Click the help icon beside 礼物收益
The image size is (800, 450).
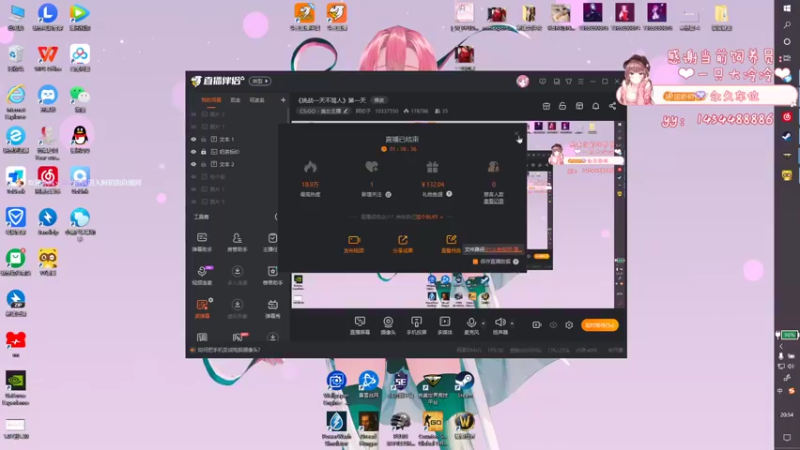449,194
